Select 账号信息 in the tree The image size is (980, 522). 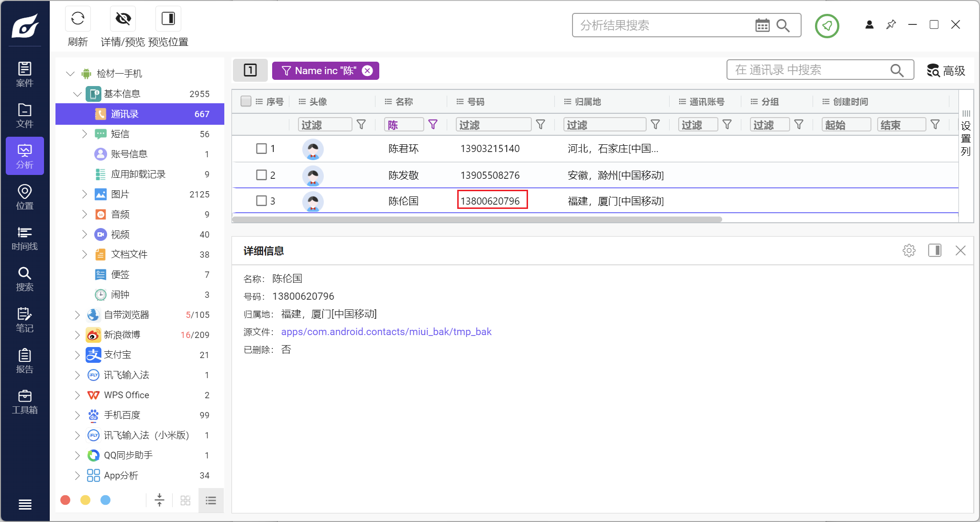140,154
